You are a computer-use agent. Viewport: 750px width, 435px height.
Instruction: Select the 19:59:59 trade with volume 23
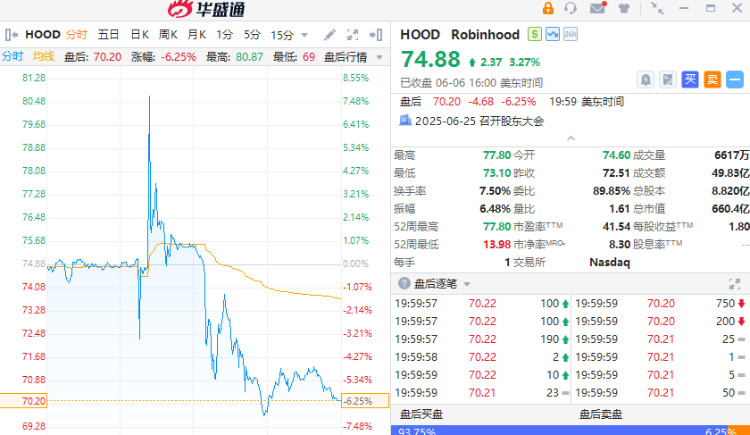pyautogui.click(x=481, y=393)
